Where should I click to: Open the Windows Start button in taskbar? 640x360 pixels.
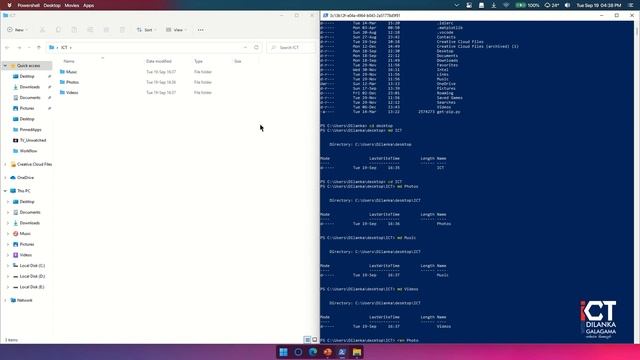click(283, 352)
